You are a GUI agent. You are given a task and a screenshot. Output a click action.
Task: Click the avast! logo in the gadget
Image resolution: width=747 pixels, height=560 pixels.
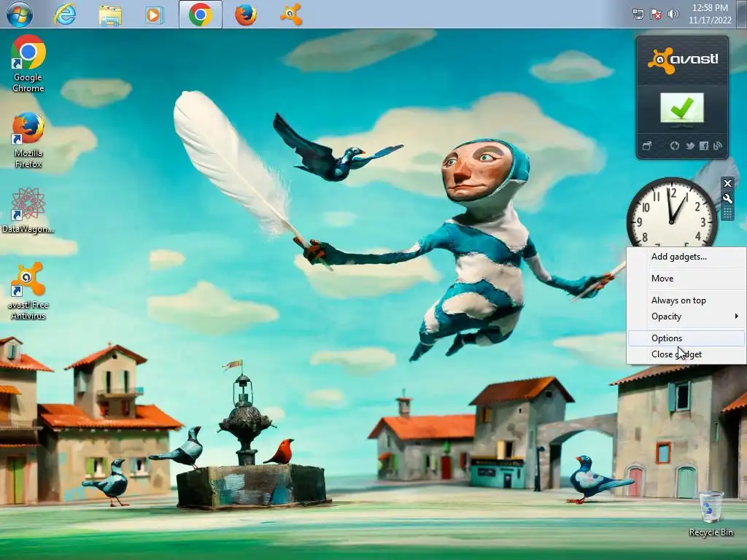click(x=682, y=60)
